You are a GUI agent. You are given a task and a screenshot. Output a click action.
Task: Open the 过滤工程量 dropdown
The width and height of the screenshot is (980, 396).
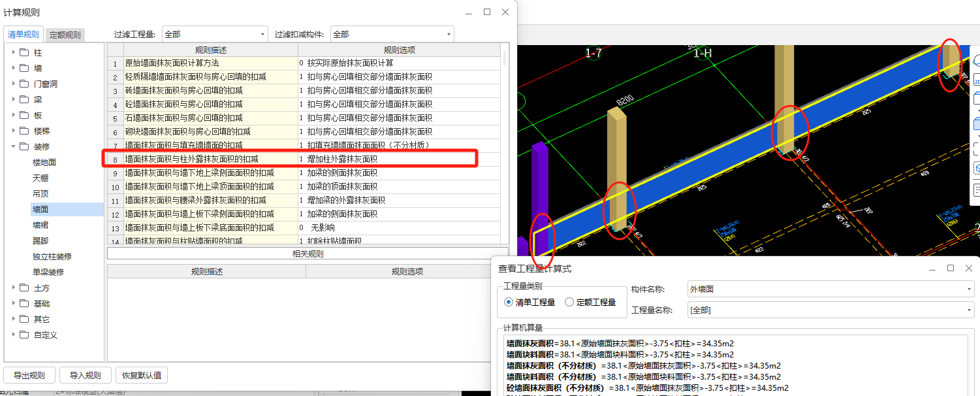pos(215,34)
